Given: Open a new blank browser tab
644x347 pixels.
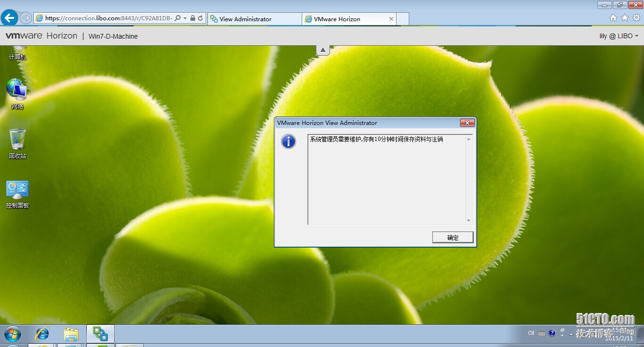Looking at the screenshot, I should pos(403,19).
